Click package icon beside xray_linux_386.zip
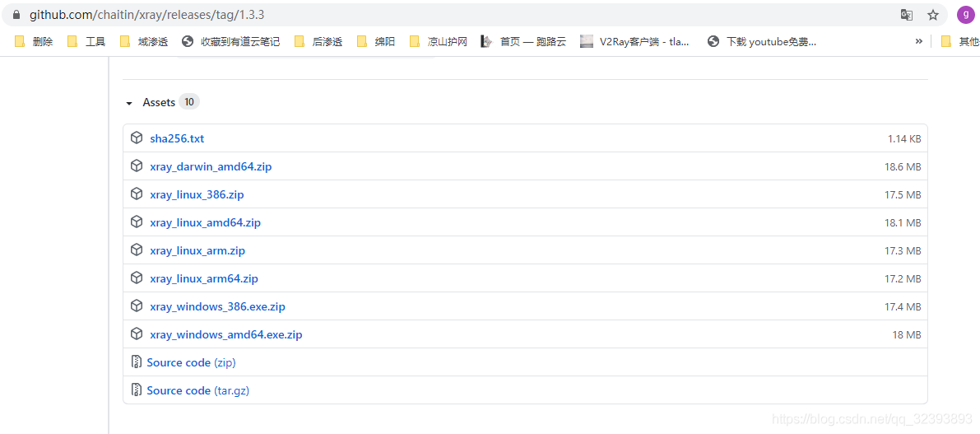 click(137, 194)
